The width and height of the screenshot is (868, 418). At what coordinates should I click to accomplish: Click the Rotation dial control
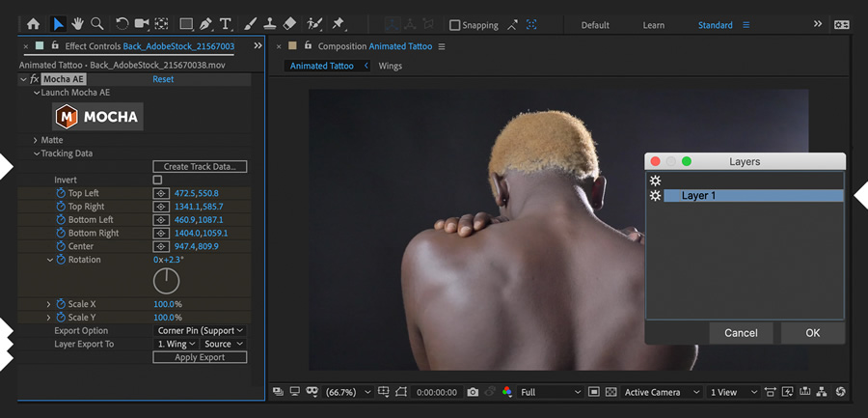(167, 282)
